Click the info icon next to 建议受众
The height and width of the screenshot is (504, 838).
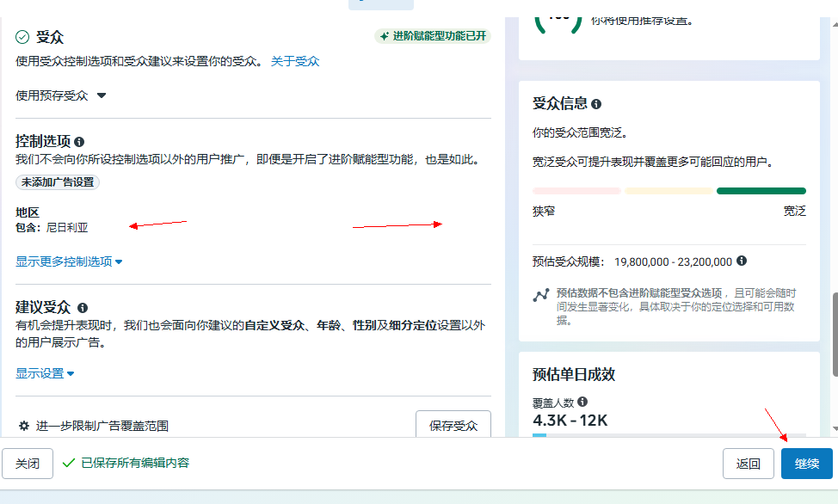coord(83,307)
